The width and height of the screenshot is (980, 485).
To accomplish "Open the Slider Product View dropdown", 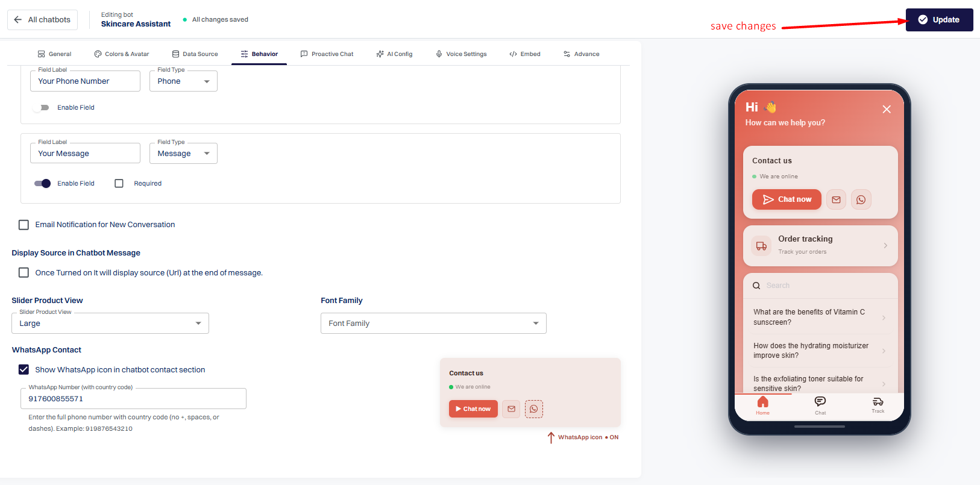I will tap(110, 324).
